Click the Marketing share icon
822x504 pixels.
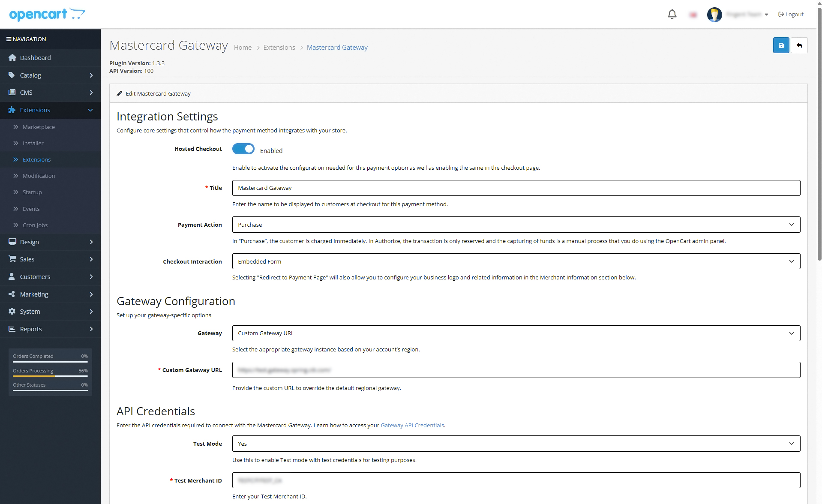click(12, 294)
